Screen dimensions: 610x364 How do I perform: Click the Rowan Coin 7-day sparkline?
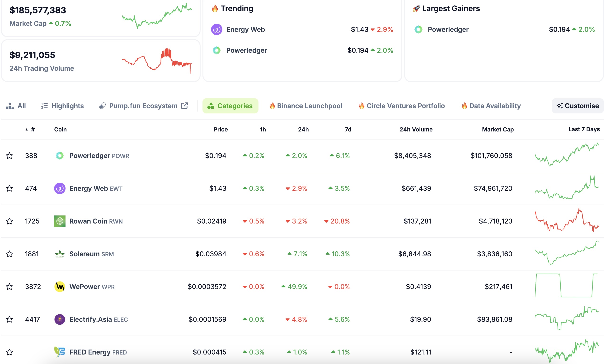(567, 220)
